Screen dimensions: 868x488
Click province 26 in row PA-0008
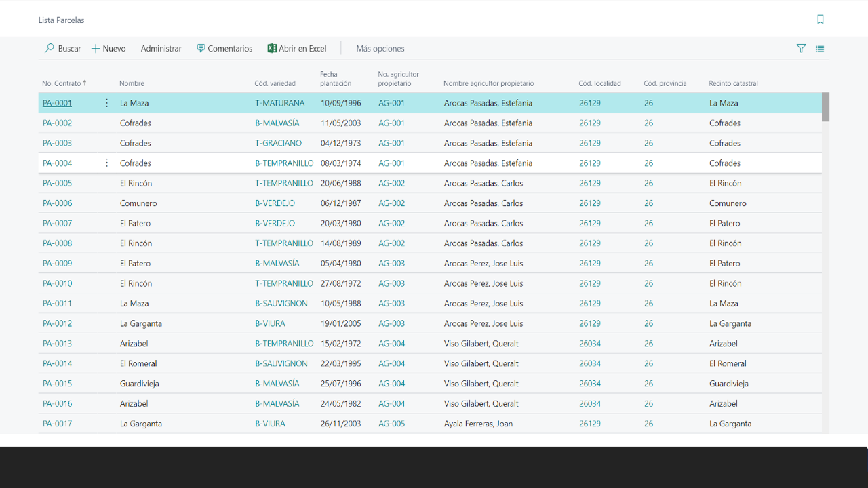(649, 243)
